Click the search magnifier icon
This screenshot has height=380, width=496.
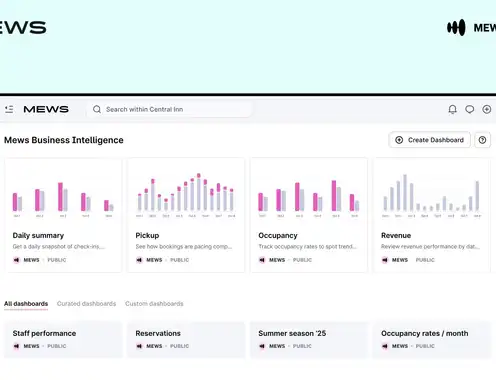tap(97, 109)
